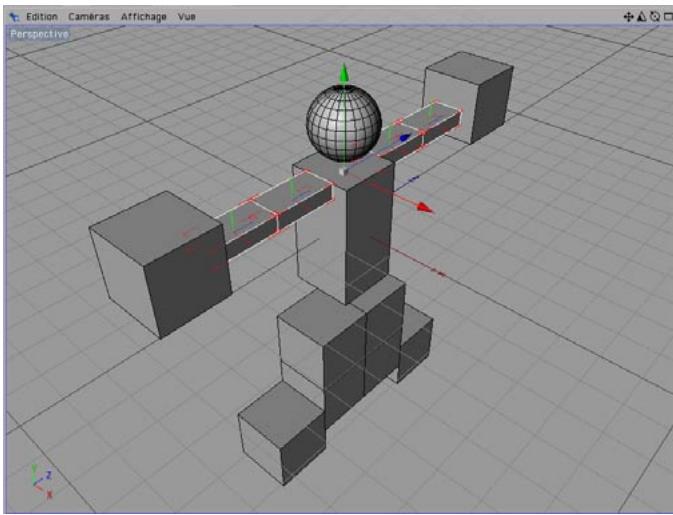Select the large cube at left arm end
The image size is (673, 515).
161,264
